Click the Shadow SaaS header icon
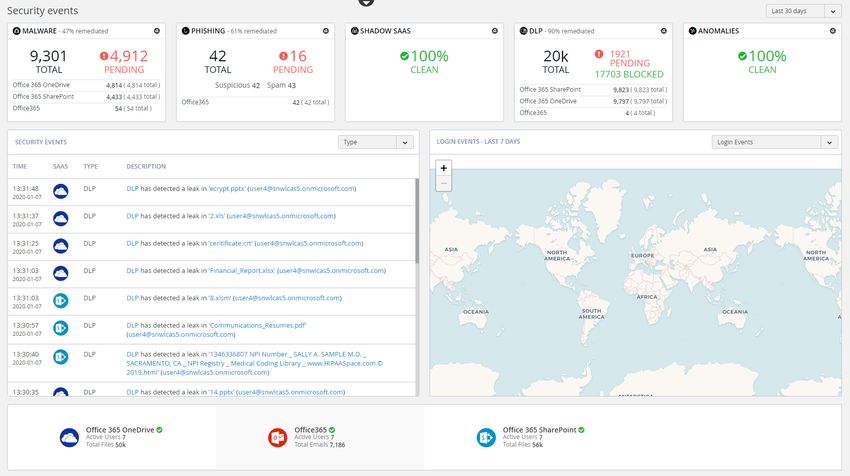 [355, 31]
